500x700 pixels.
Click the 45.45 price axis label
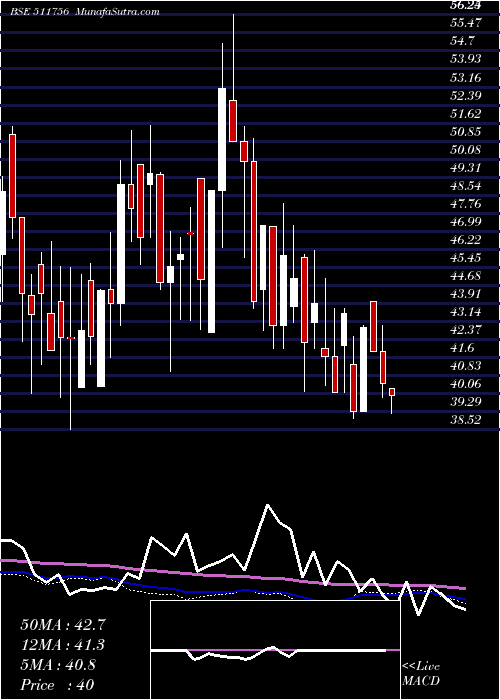point(466,258)
